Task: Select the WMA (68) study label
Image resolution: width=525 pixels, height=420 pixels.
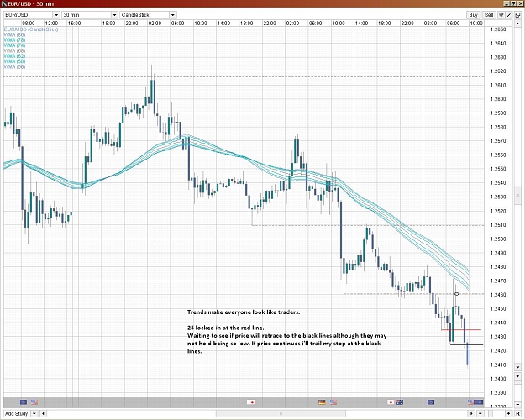Action: point(15,50)
